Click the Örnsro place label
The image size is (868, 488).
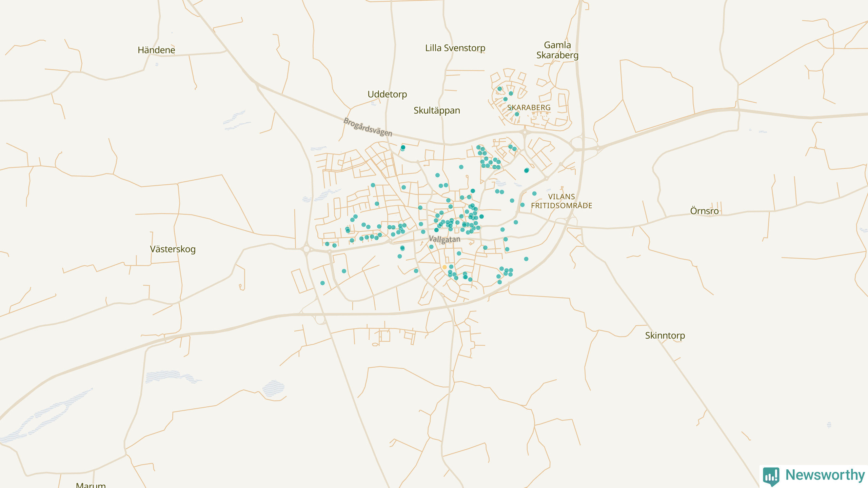[704, 211]
